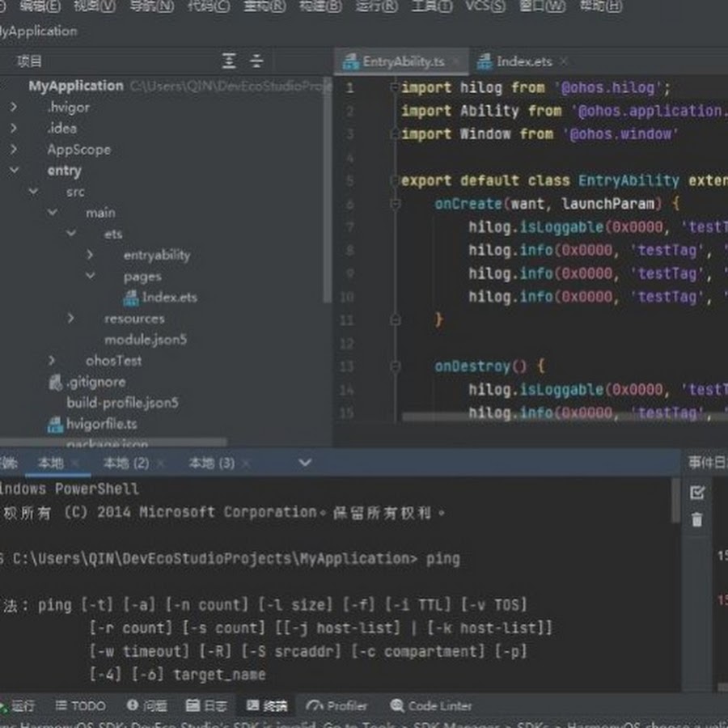Screen dimensions: 728x728
Task: Click the edit icon beside the terminal
Action: click(697, 492)
